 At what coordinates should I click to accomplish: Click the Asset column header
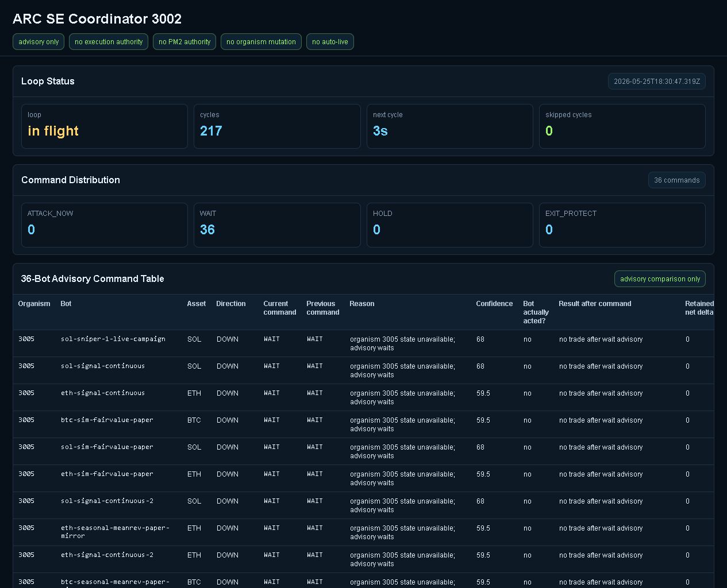(x=196, y=304)
